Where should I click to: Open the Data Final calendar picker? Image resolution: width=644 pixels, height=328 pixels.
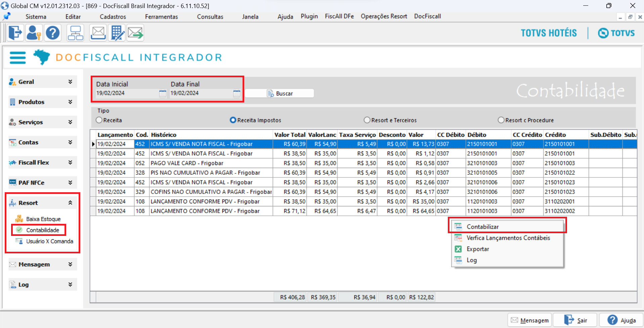pyautogui.click(x=237, y=93)
